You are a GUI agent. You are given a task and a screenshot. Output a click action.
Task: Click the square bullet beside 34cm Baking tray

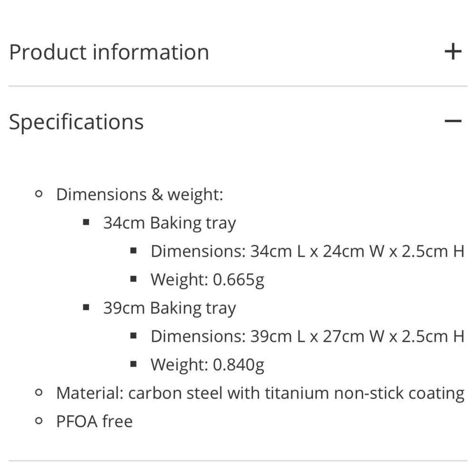coord(86,222)
